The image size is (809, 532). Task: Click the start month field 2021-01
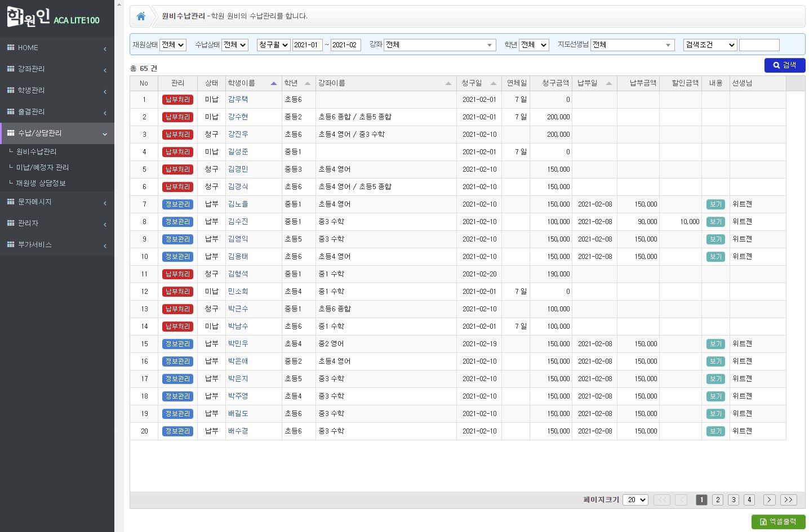(x=307, y=45)
